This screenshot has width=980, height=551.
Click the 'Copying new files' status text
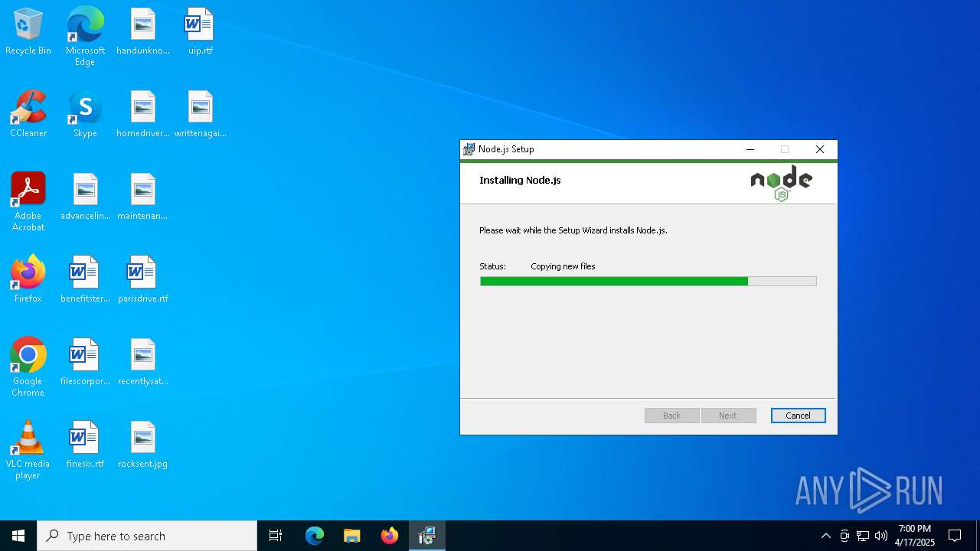click(x=563, y=266)
